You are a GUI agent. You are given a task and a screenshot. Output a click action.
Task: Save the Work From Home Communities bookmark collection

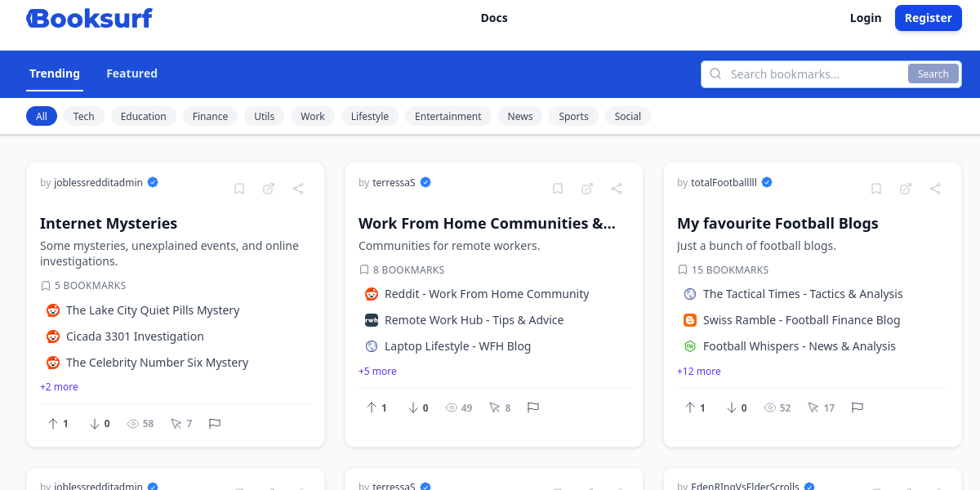(558, 189)
